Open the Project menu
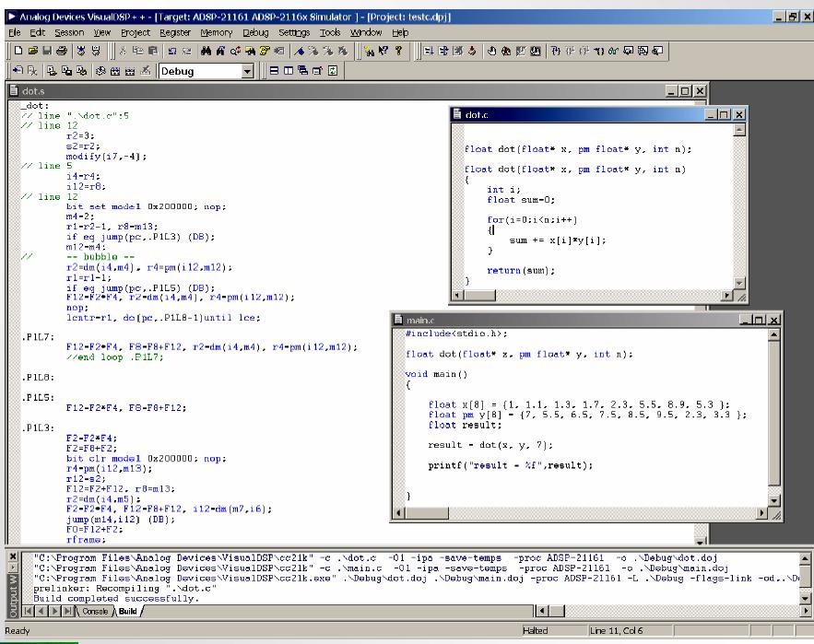 point(135,32)
